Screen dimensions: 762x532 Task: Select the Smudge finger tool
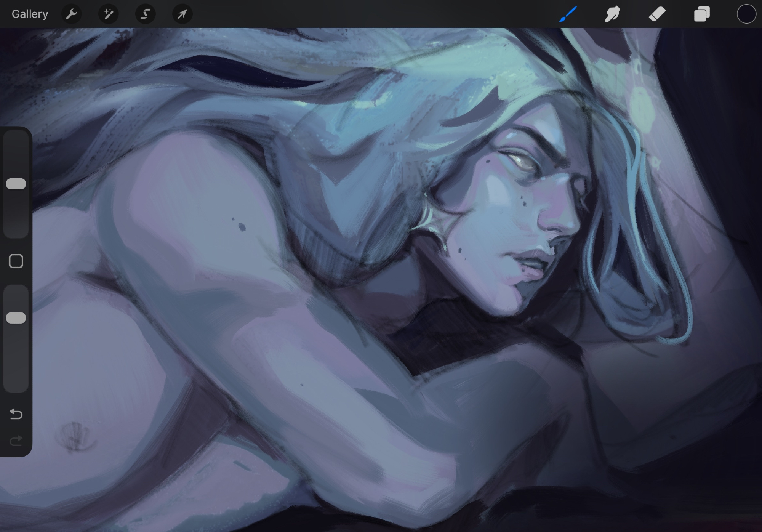click(612, 14)
